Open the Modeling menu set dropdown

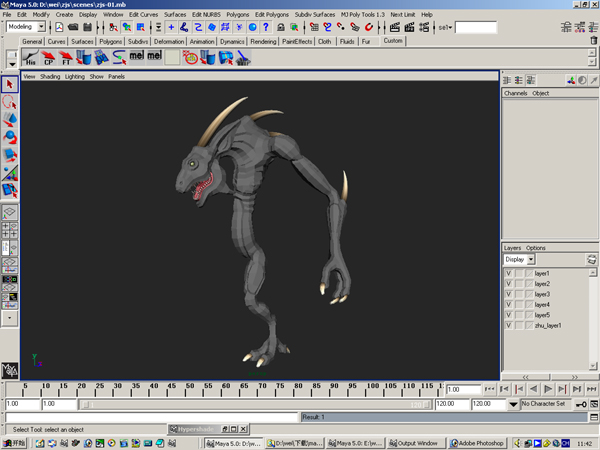[x=41, y=27]
